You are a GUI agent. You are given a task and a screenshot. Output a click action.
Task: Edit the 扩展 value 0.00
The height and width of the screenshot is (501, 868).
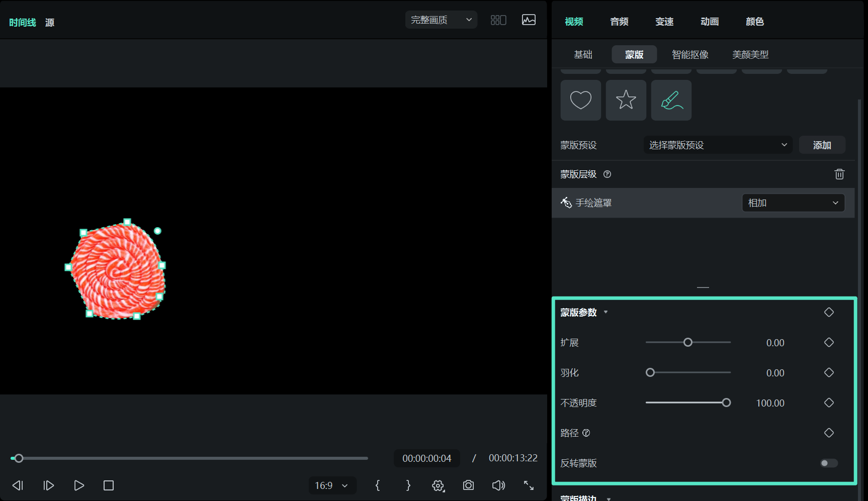(775, 343)
